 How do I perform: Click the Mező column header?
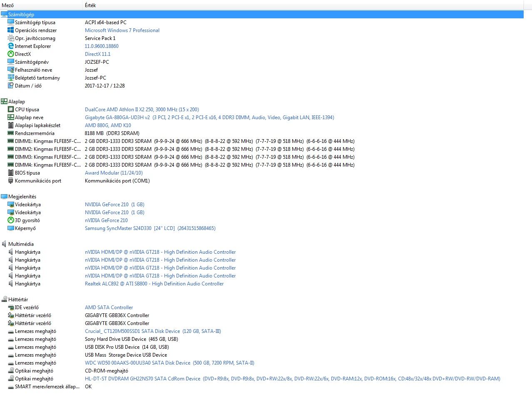(x=41, y=5)
